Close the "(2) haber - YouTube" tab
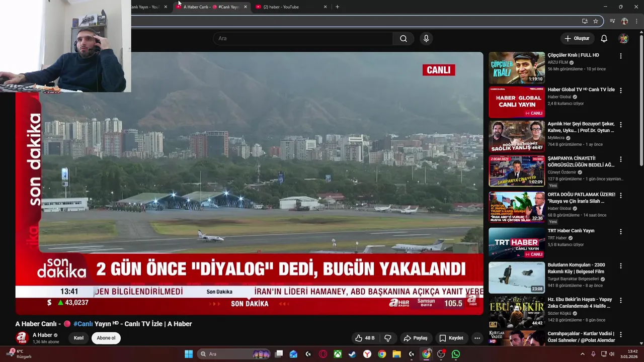This screenshot has width=644, height=362. coord(325,7)
